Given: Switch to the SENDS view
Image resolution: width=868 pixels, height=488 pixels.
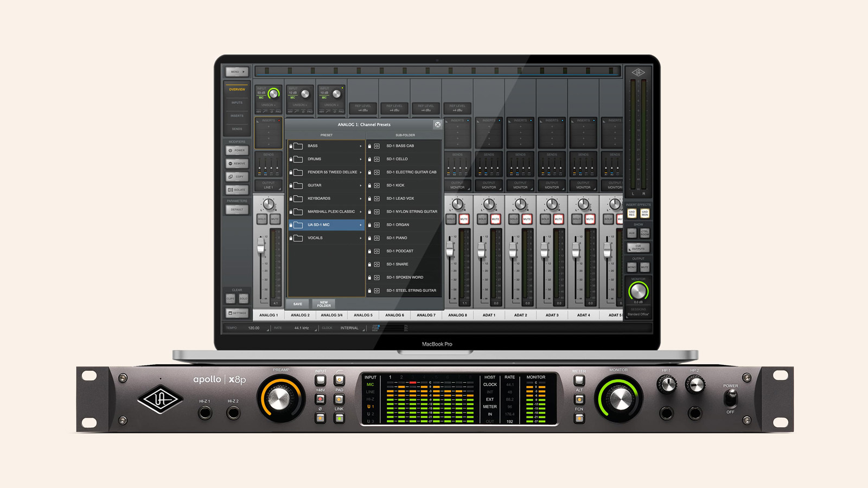Looking at the screenshot, I should click(237, 129).
